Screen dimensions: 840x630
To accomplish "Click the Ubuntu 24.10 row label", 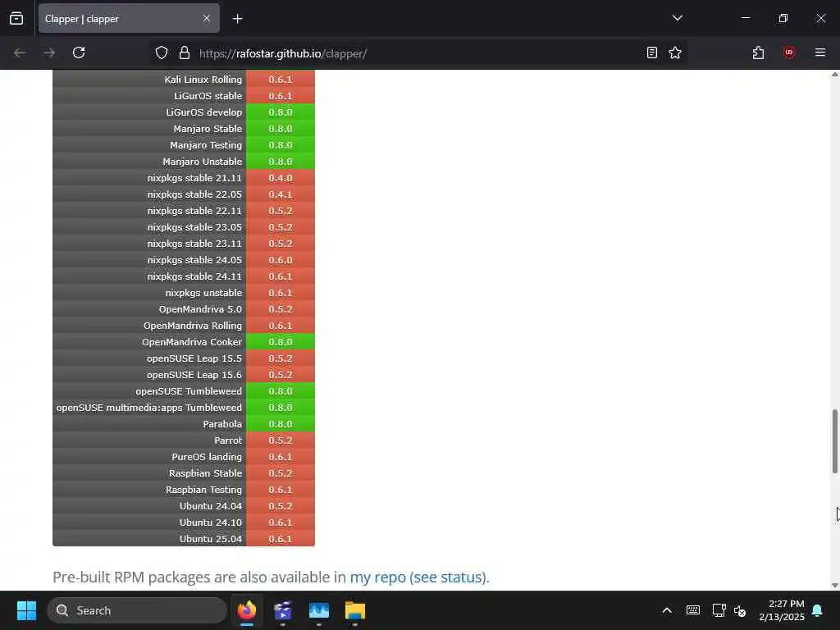I will coord(211,523).
